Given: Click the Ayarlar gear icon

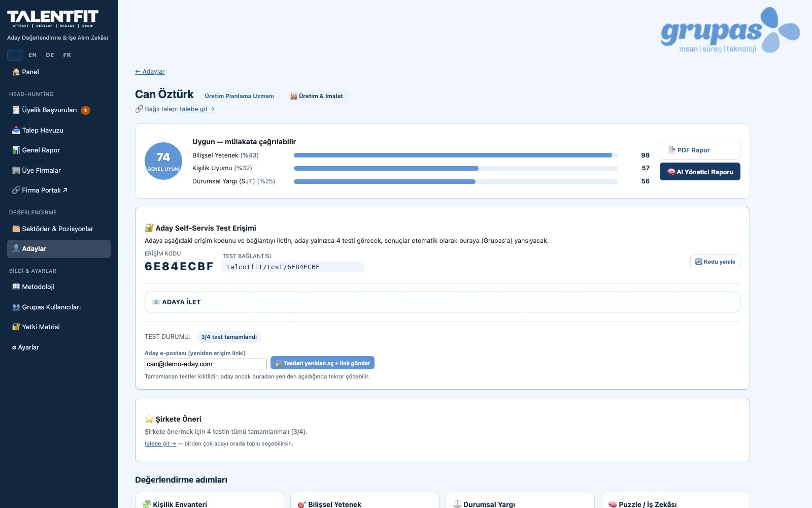Looking at the screenshot, I should click(x=14, y=347).
